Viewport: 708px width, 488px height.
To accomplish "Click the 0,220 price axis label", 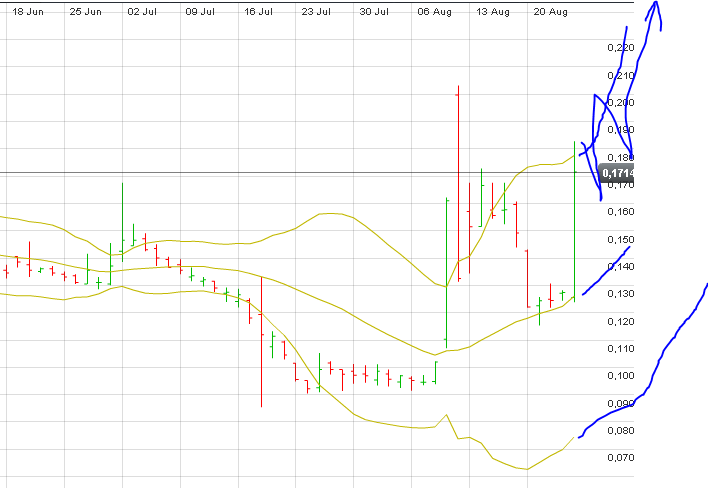I will tap(620, 48).
